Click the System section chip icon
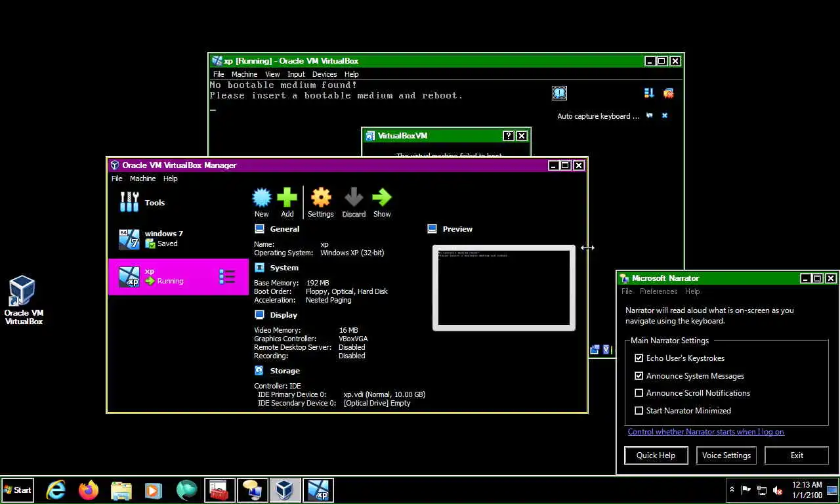Image resolution: width=840 pixels, height=504 pixels. coord(259,268)
